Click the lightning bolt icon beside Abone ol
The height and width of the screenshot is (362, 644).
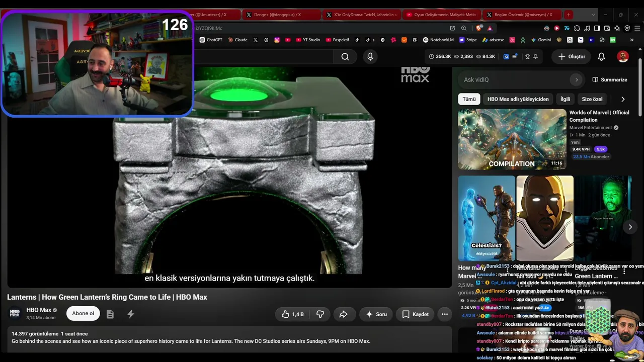131,314
